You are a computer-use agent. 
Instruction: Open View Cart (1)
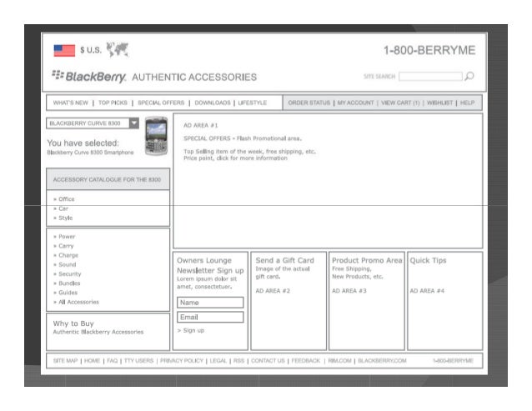coord(400,103)
